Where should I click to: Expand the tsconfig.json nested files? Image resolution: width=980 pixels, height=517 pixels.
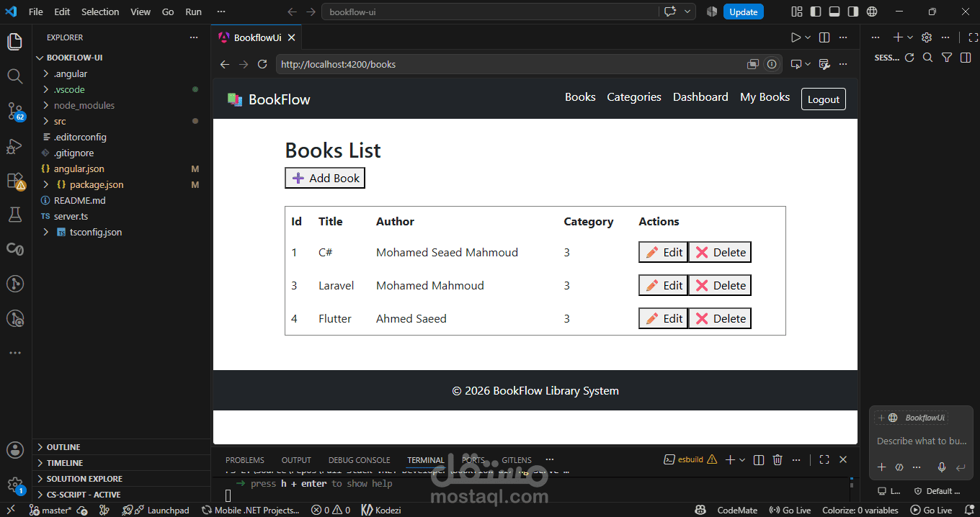click(47, 232)
